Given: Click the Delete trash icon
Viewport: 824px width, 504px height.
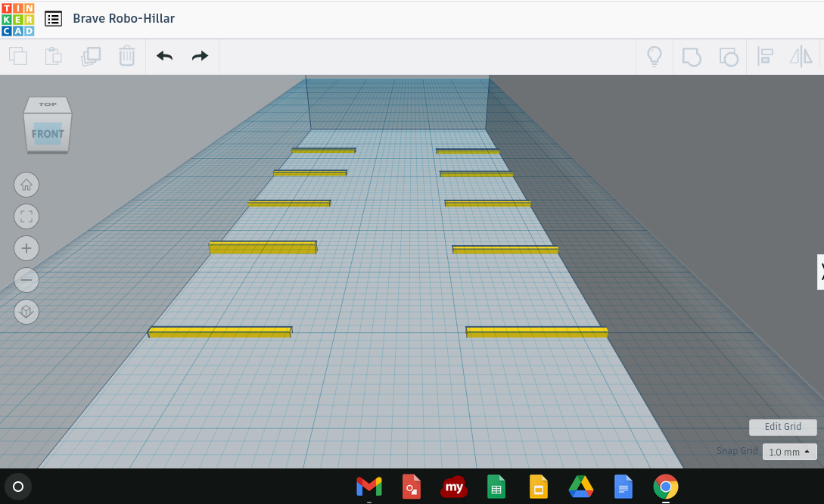Looking at the screenshot, I should pos(126,56).
